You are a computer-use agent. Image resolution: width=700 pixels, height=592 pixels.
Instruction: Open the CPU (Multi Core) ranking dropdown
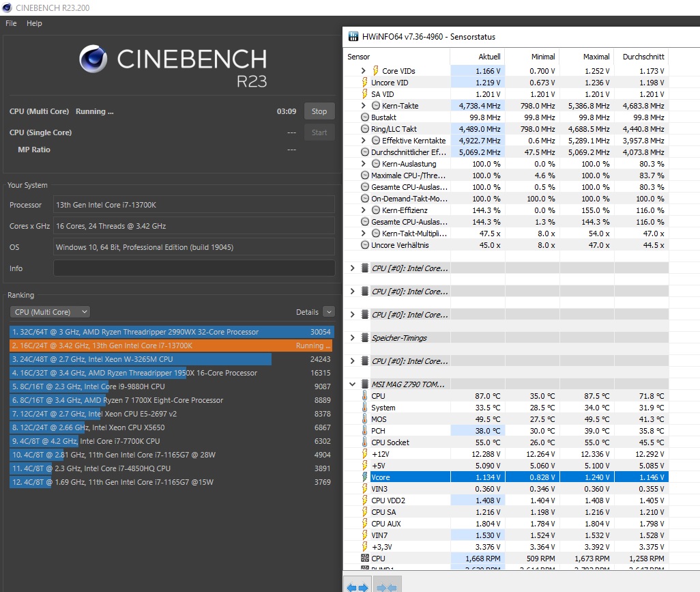[x=50, y=312]
